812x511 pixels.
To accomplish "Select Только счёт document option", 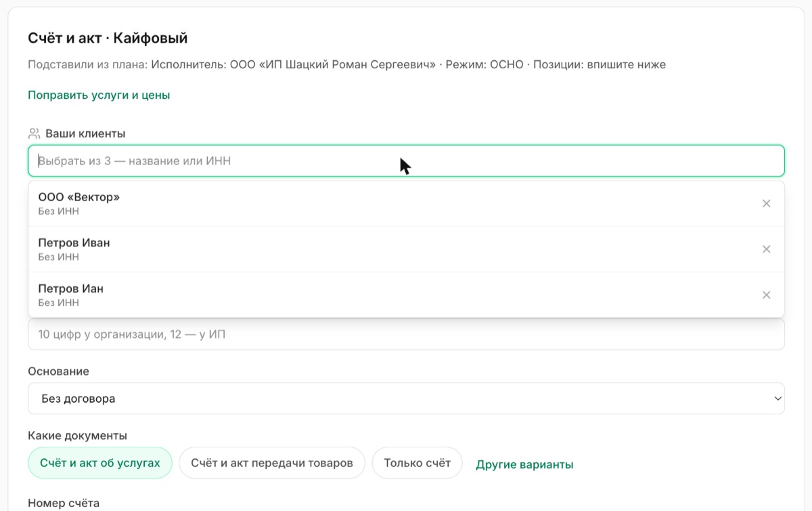I will click(x=417, y=463).
